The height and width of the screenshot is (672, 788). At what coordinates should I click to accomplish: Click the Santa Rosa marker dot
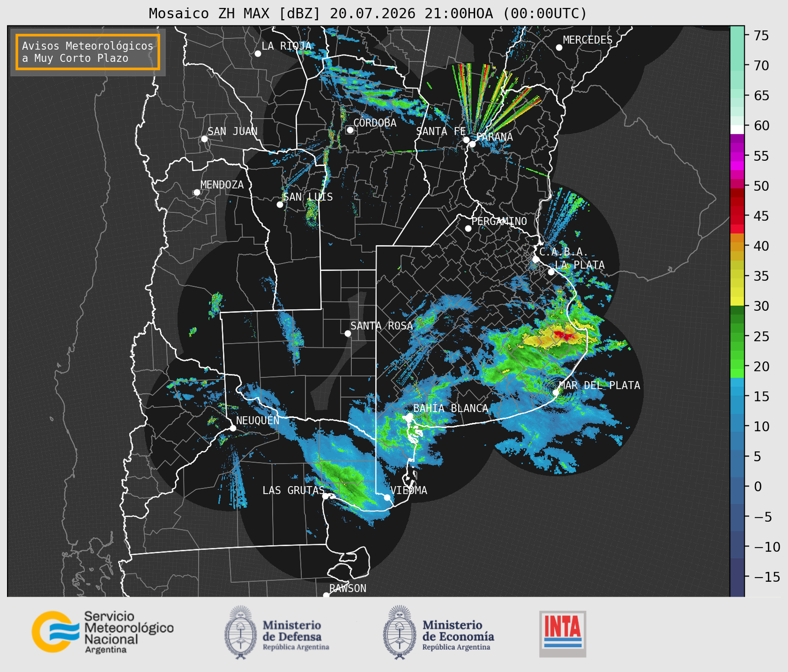pos(348,333)
